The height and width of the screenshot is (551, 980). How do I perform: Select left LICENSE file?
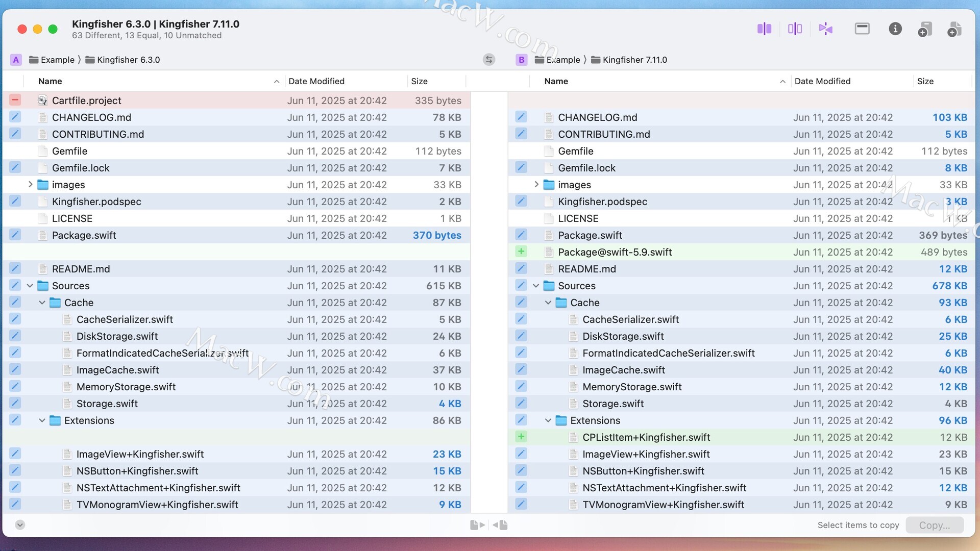pyautogui.click(x=236, y=218)
